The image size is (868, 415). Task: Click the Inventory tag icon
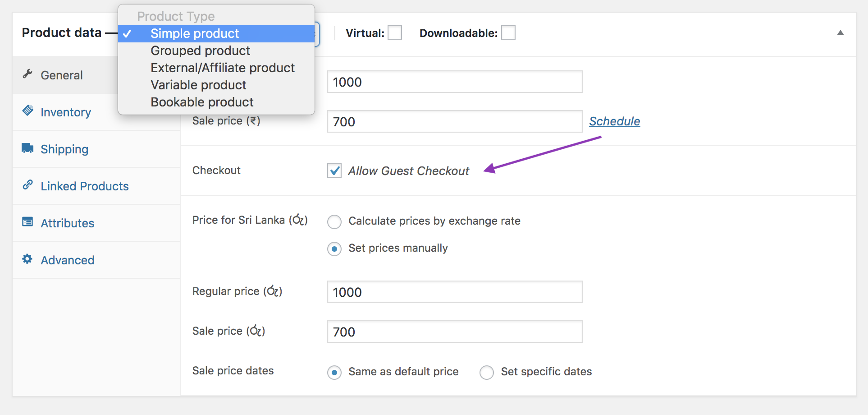tap(27, 111)
